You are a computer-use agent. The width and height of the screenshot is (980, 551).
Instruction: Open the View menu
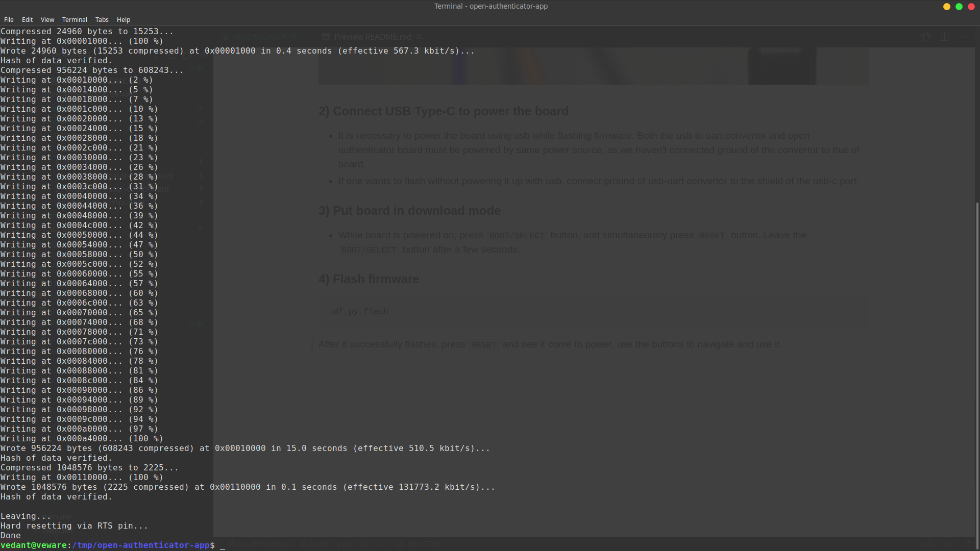click(47, 19)
